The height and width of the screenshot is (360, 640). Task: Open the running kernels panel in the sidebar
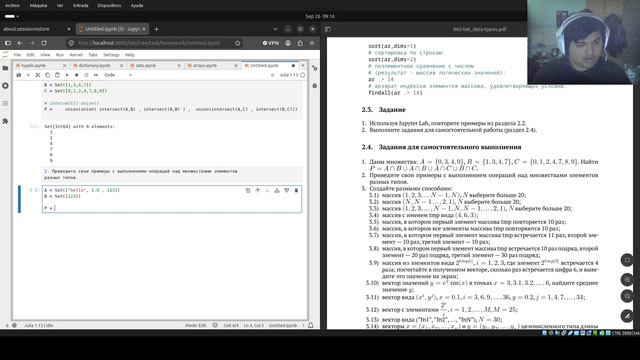[x=5, y=86]
